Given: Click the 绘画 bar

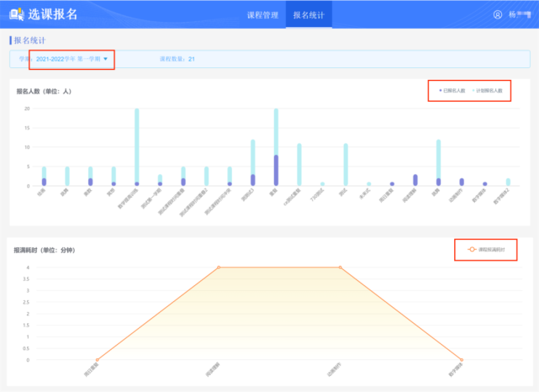Looking at the screenshot, I should [44, 177].
